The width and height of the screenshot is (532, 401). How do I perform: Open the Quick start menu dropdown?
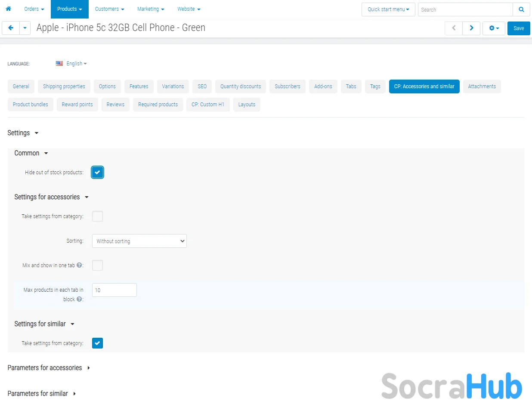coord(389,9)
